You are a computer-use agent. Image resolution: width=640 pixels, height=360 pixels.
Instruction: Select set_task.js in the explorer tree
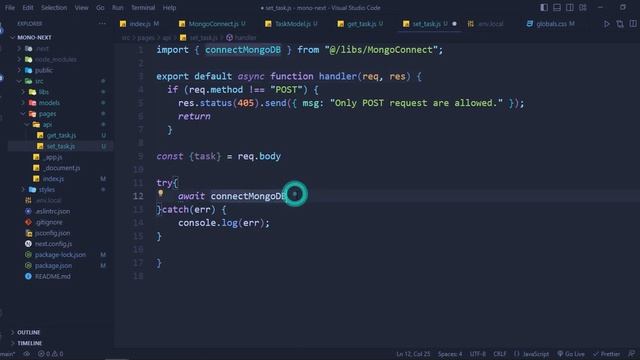(x=60, y=146)
